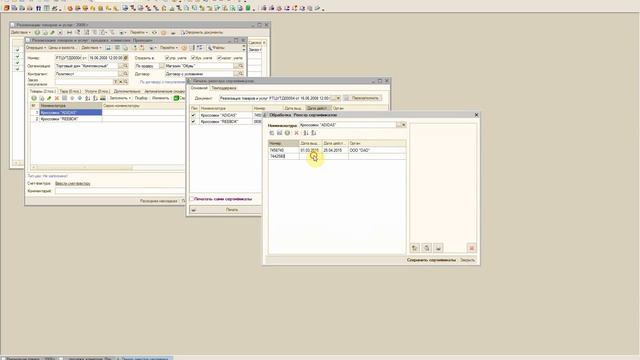Switch to Основная tab in Печать реестра window
The width and height of the screenshot is (640, 360).
pyautogui.click(x=199, y=88)
